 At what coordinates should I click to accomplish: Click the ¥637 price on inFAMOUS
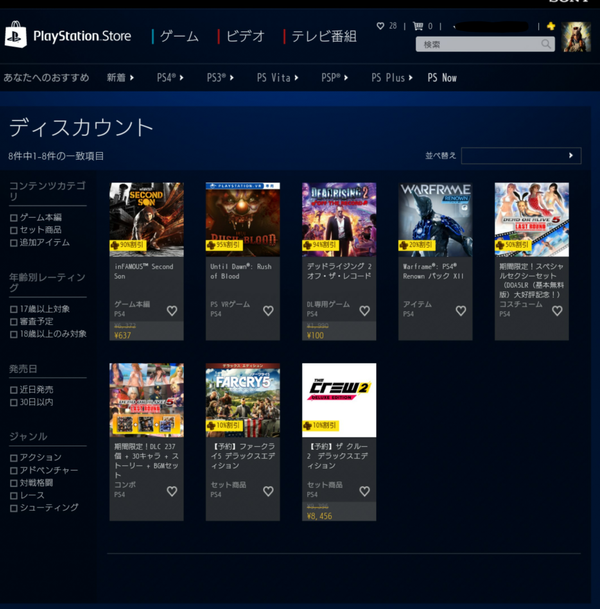pos(123,335)
